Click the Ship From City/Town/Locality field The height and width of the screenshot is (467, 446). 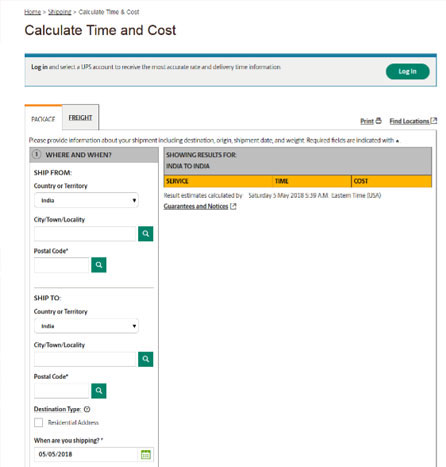(x=86, y=234)
